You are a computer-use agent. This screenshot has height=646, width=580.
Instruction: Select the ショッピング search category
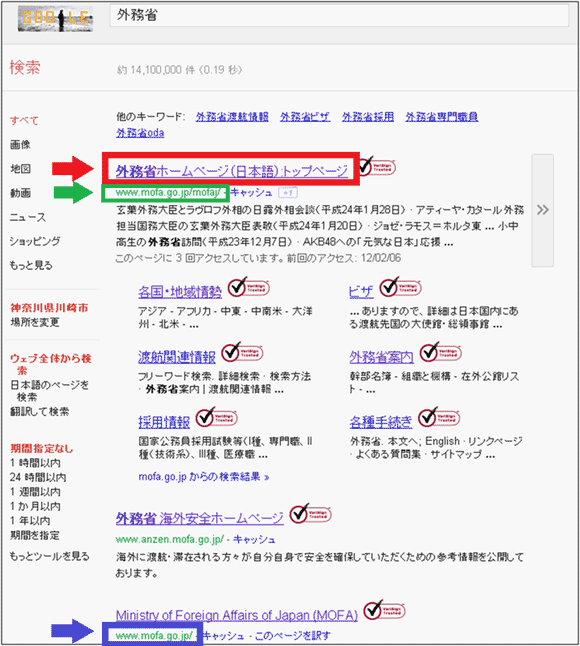pos(35,241)
